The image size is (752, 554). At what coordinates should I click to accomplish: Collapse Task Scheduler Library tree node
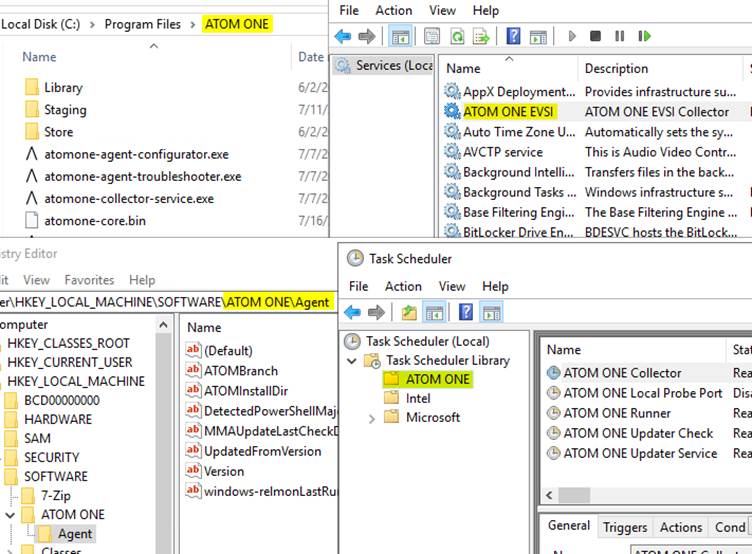click(x=352, y=361)
